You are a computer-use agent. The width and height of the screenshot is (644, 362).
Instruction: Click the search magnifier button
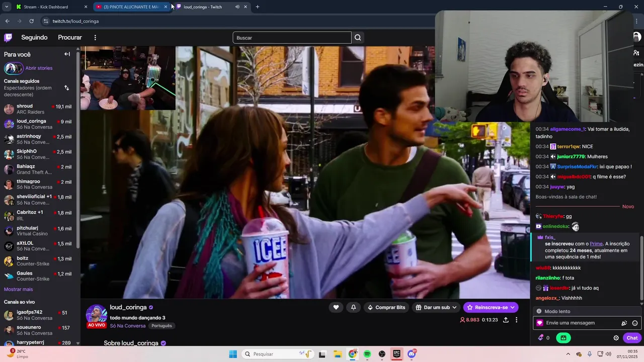click(x=358, y=38)
